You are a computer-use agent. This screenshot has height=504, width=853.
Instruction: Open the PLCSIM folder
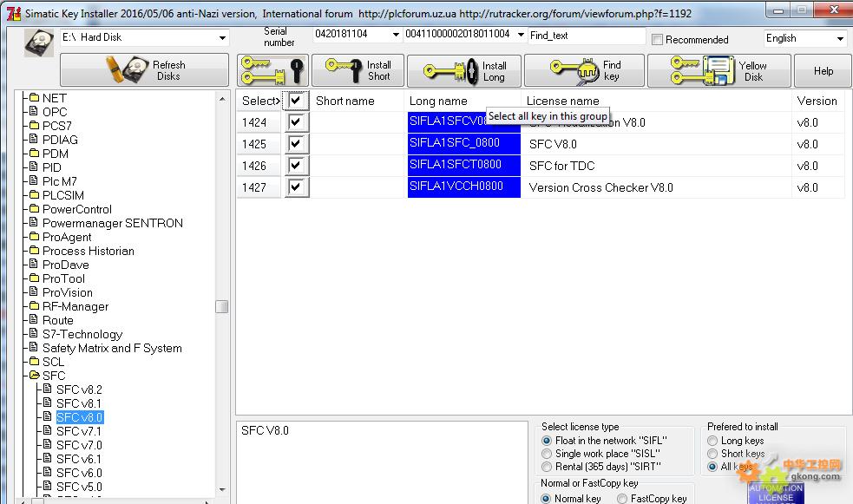63,195
